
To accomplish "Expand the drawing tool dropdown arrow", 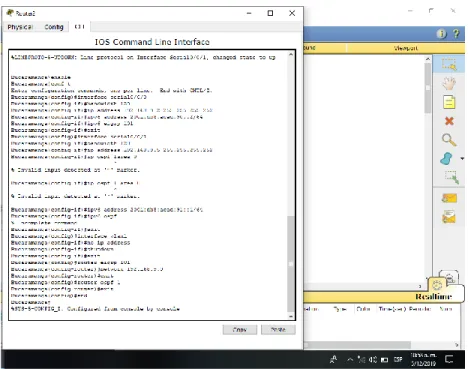I will pyautogui.click(x=462, y=159).
